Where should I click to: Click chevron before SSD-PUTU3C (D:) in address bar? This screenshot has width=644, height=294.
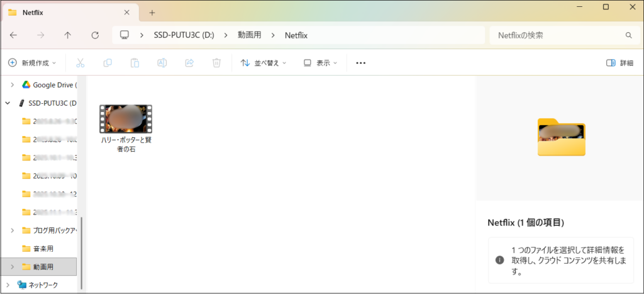(142, 35)
